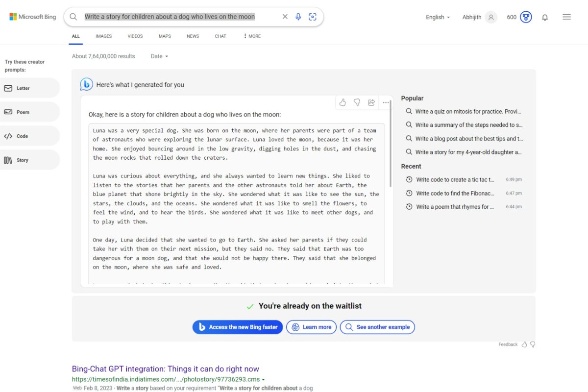Switch to the CHAT tab
The height and width of the screenshot is (392, 588).
220,36
